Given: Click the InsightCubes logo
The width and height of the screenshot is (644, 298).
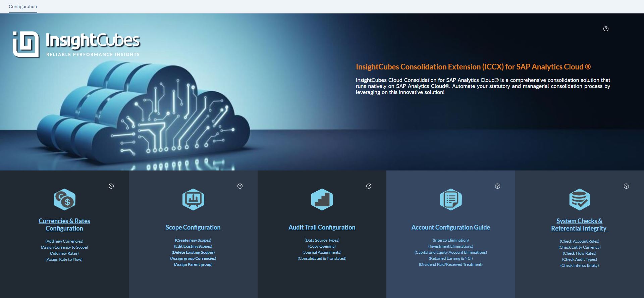Looking at the screenshot, I should pos(76,44).
